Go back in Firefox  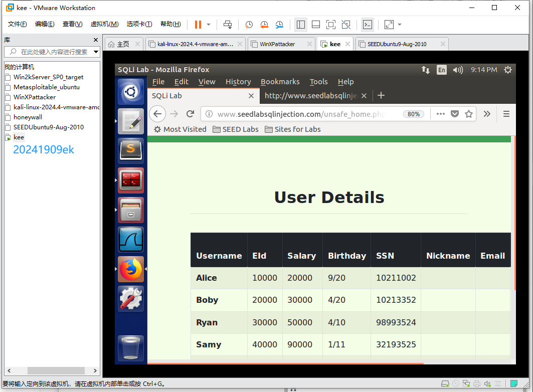(157, 114)
